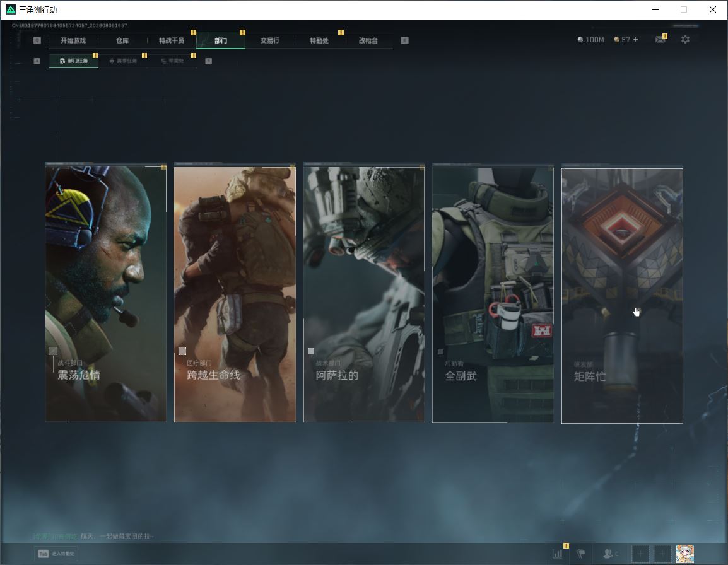Click the 100M currency balance
This screenshot has height=565, width=728.
point(590,40)
